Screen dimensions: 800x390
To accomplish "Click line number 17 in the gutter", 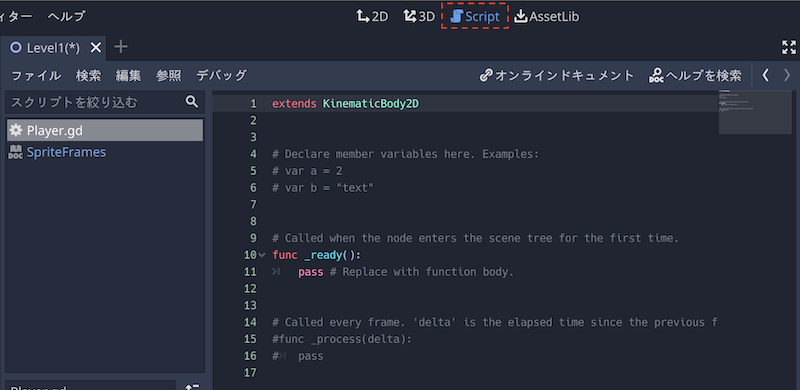I will [250, 373].
